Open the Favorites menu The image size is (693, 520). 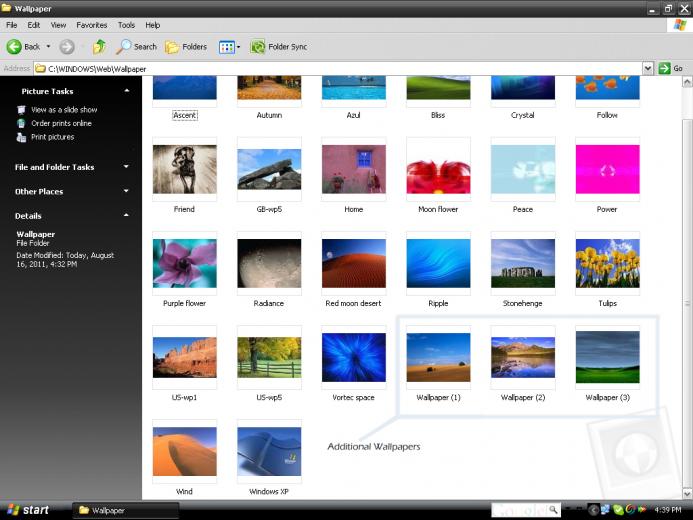click(x=91, y=25)
